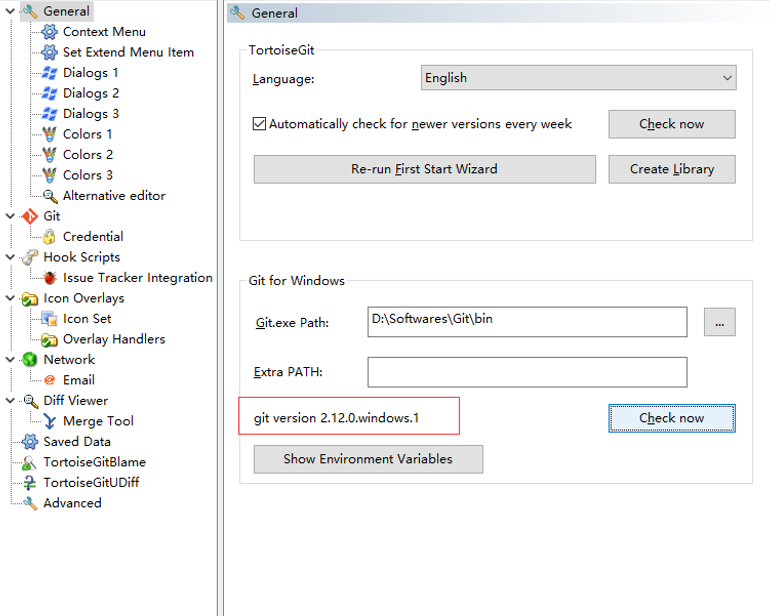
Task: Click the Merge Tool arrow icon
Action: [x=50, y=421]
